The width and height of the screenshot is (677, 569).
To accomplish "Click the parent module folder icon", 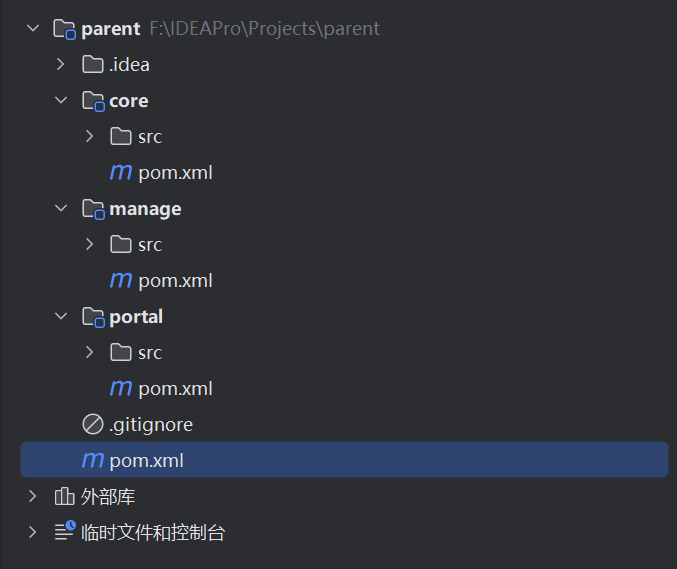I will [x=65, y=29].
